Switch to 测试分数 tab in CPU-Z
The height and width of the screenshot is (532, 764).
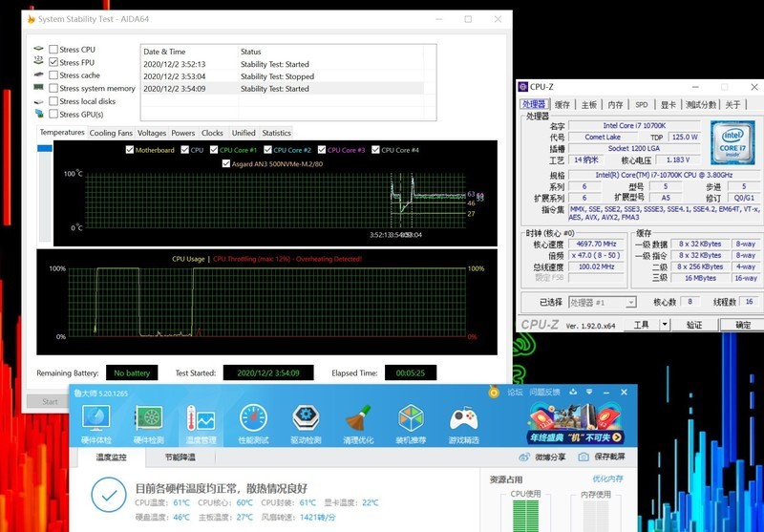701,105
